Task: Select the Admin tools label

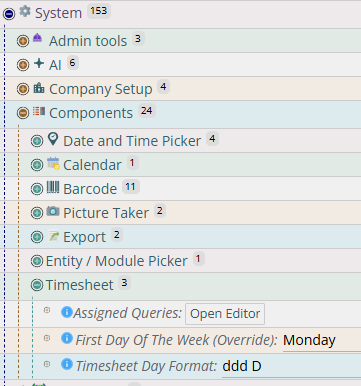Action: click(x=88, y=41)
